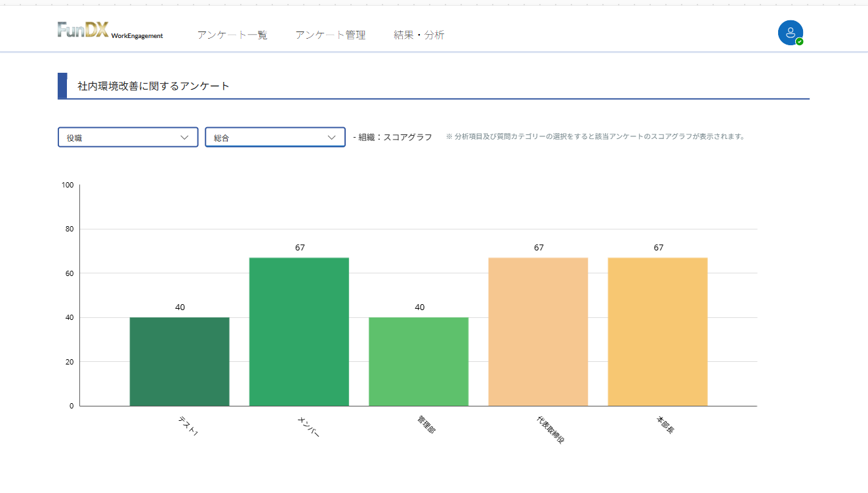Go to the アンケート管理 page
The image size is (868, 493).
(x=330, y=35)
